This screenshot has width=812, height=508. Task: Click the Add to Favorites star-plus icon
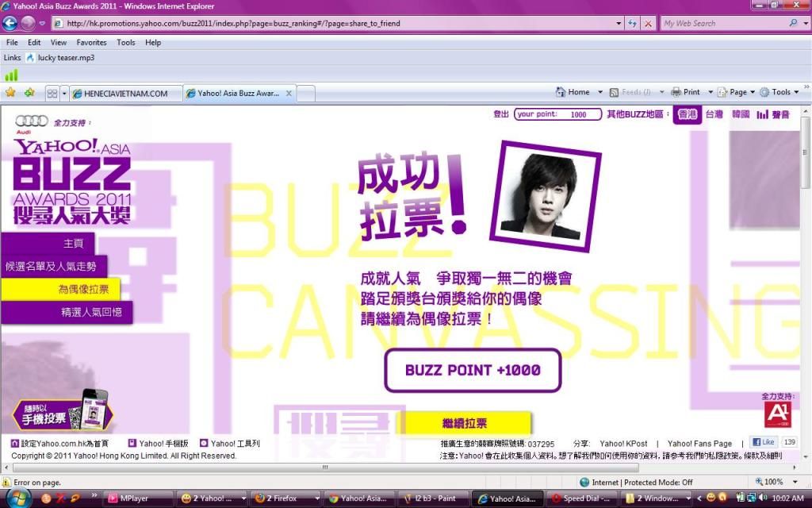[29, 93]
